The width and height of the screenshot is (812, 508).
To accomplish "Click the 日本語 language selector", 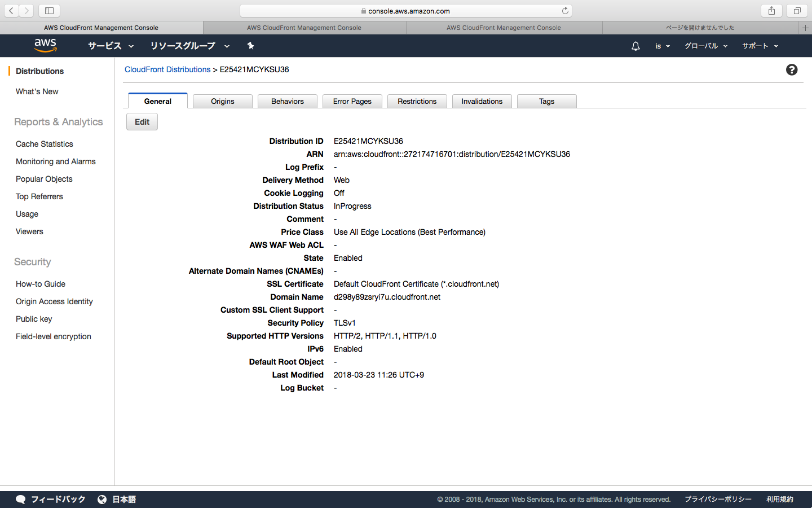I will (x=124, y=500).
